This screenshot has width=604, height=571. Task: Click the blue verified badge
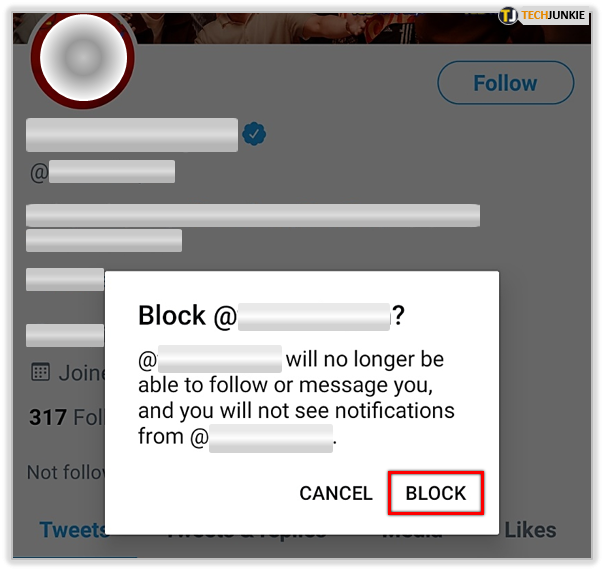[254, 134]
